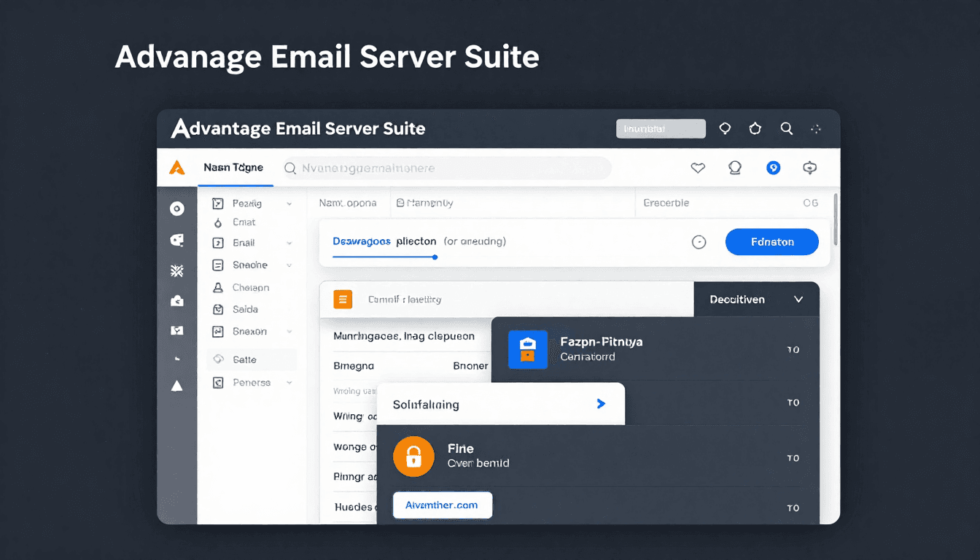The width and height of the screenshot is (980, 560).
Task: Select the mail envelope icon in the dark sidebar
Action: 176,330
